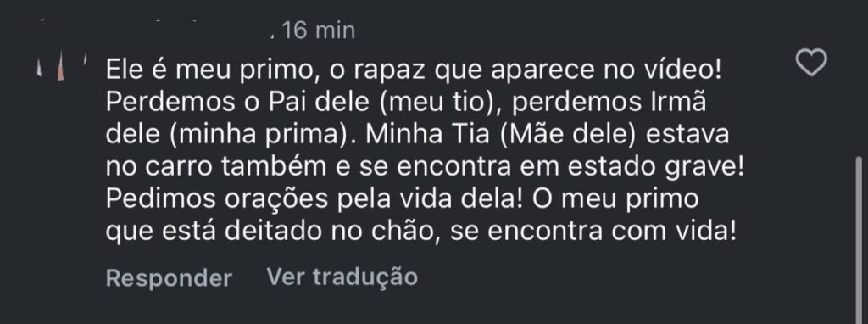Image resolution: width=868 pixels, height=324 pixels.
Task: Open the commenter's blurred profile avatar
Action: [x=61, y=68]
